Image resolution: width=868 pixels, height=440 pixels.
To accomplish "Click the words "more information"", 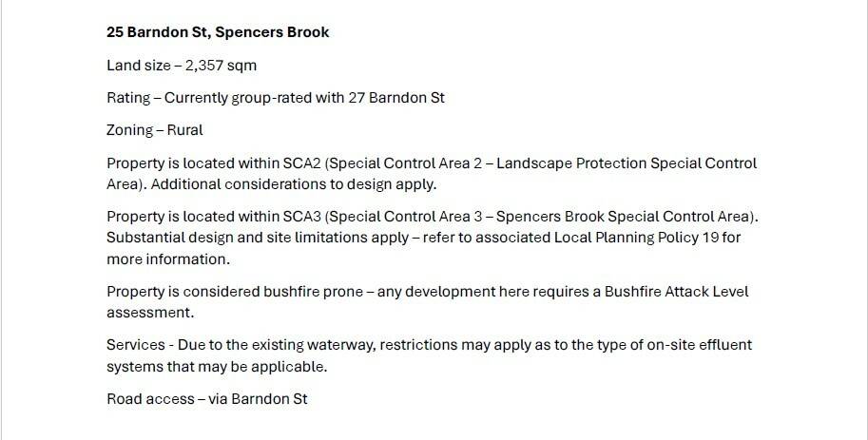I will click(168, 258).
